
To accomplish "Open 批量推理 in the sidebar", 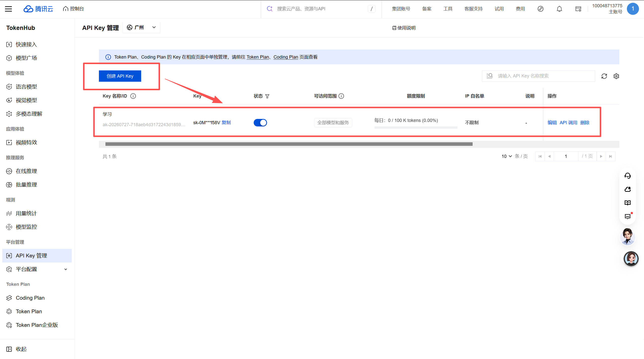I will [x=37, y=185].
